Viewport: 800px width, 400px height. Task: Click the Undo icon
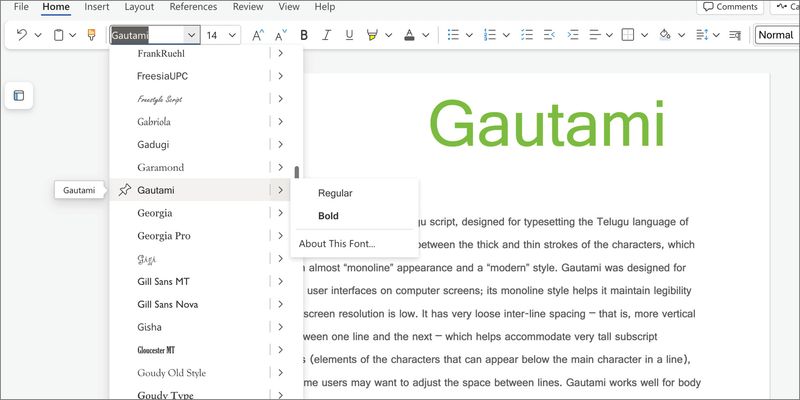(x=22, y=35)
